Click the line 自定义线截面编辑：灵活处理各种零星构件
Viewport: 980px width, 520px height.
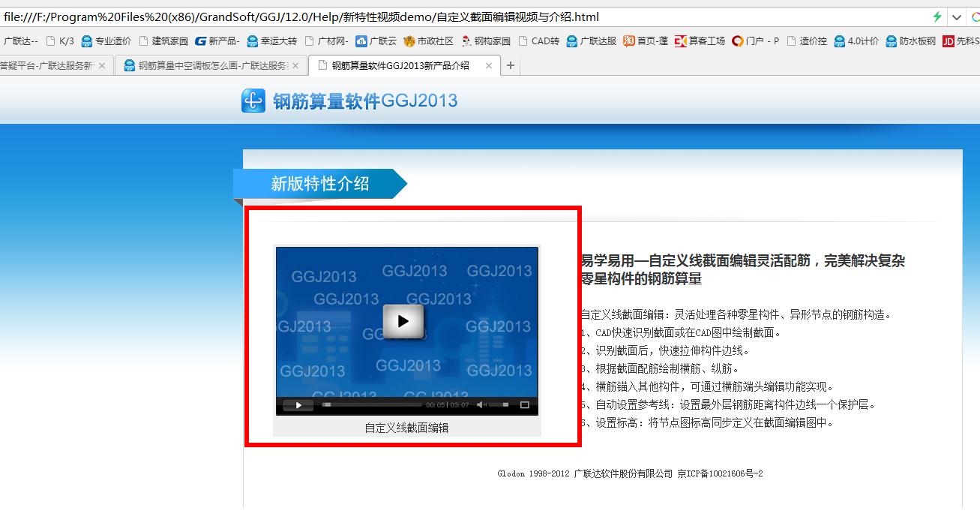[x=736, y=315]
